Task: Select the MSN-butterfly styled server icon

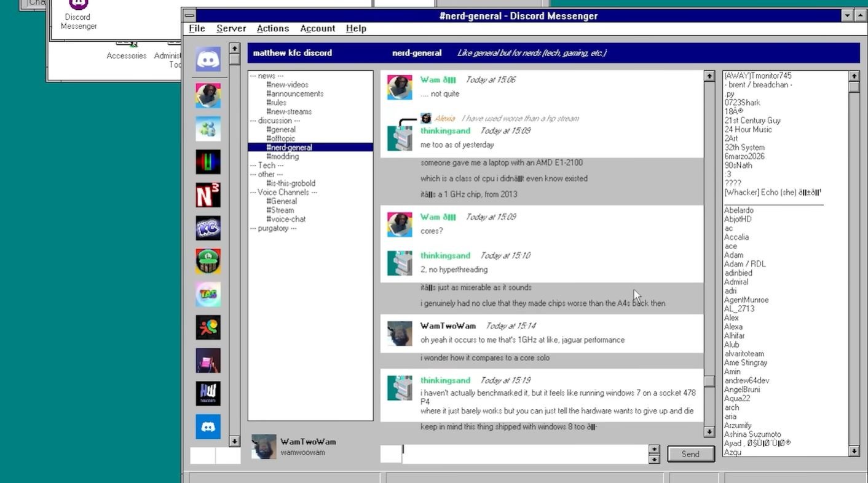Action: click(208, 129)
